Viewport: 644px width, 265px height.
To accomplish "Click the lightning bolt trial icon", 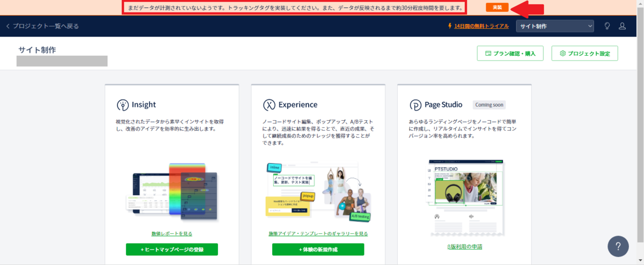I will [450, 26].
